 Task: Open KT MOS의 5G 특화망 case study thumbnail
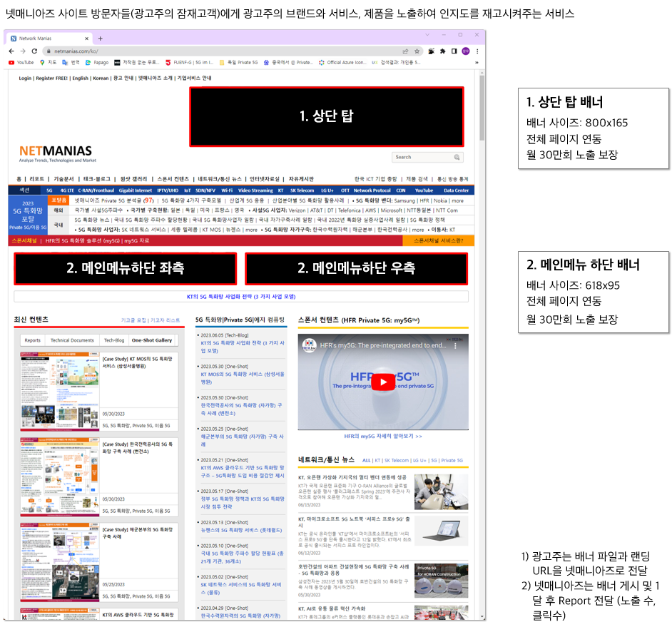[60, 392]
